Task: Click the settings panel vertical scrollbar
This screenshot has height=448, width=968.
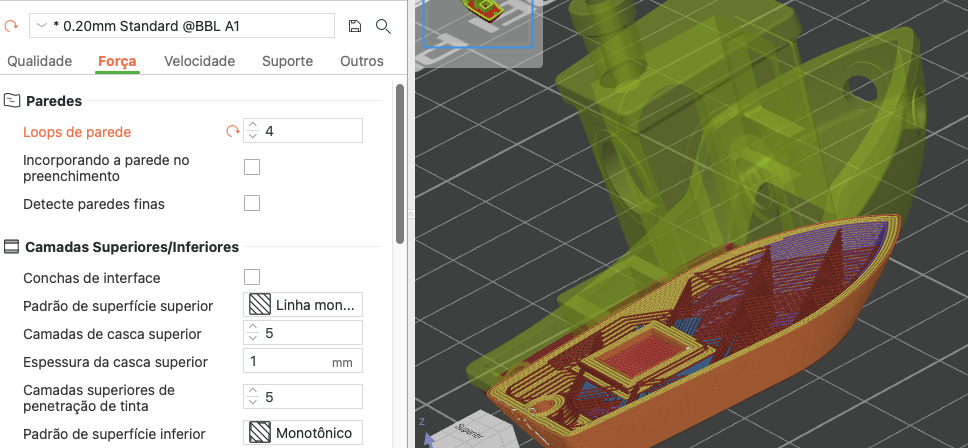Action: pos(400,164)
